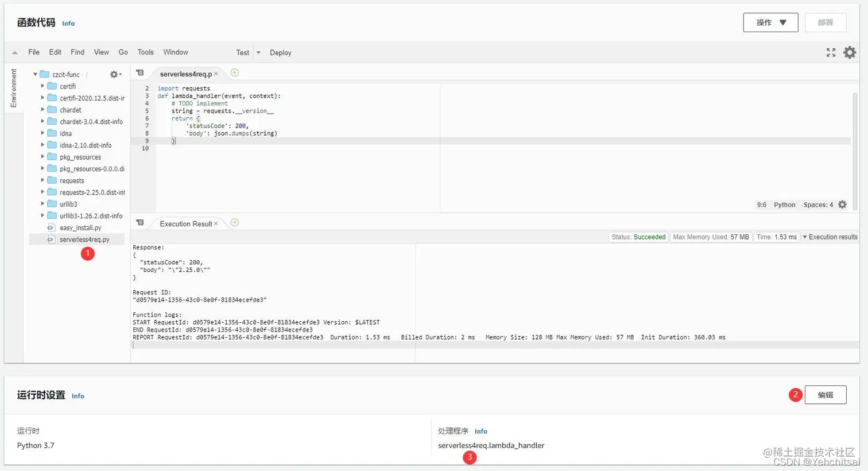Toggle fullscreen editor mode icon
The height and width of the screenshot is (471, 868).
click(x=831, y=52)
